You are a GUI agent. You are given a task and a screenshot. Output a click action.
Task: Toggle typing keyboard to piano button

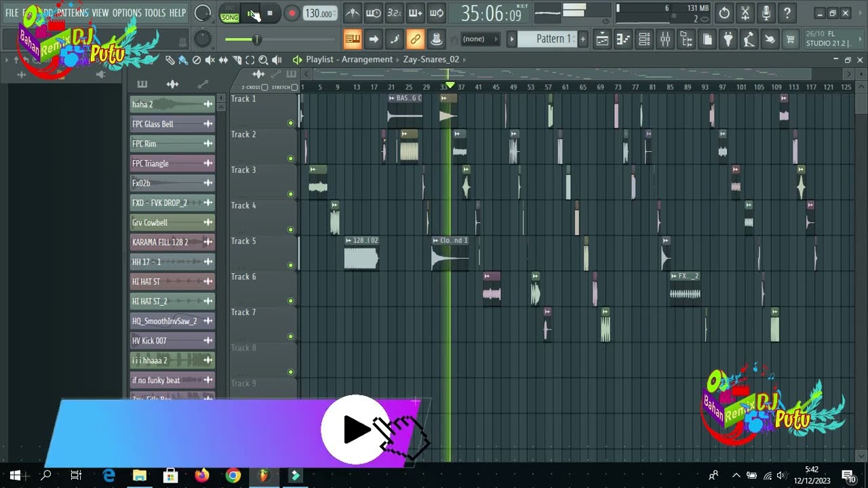[x=352, y=39]
